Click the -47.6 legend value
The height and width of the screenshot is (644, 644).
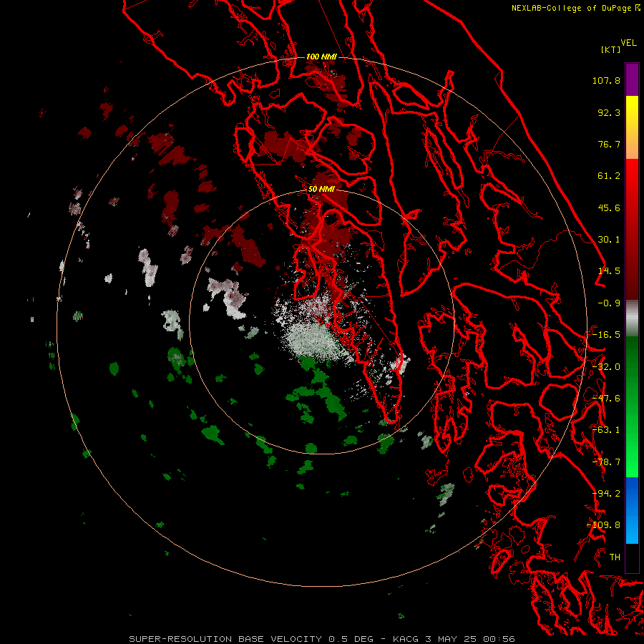606,399
